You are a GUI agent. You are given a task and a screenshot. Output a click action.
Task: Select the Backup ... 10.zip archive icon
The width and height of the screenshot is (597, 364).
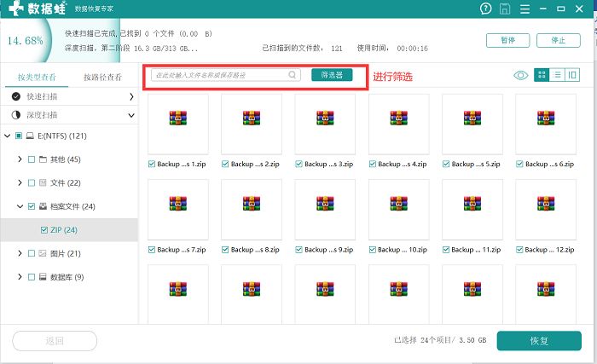point(398,204)
